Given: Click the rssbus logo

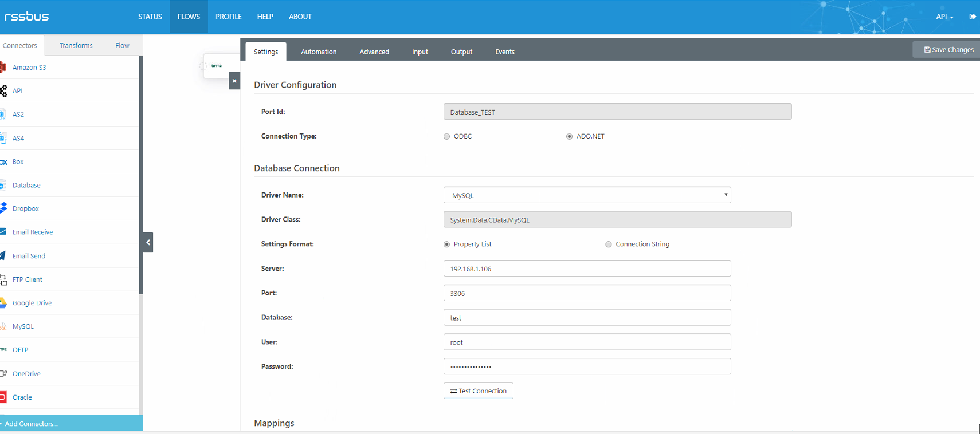Looking at the screenshot, I should coord(26,17).
